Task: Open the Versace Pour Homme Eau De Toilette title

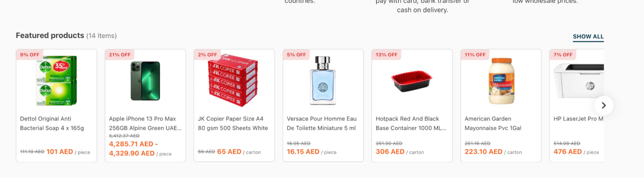Action: [x=322, y=124]
